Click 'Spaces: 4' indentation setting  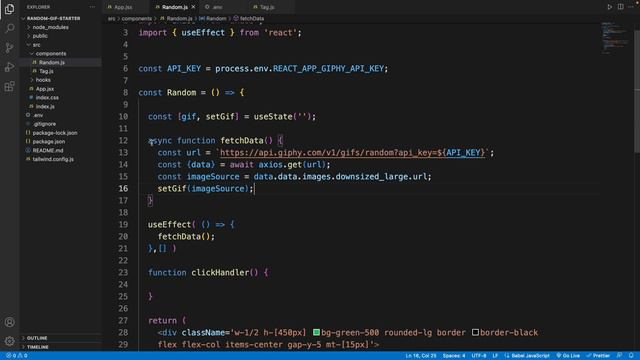tap(454, 356)
